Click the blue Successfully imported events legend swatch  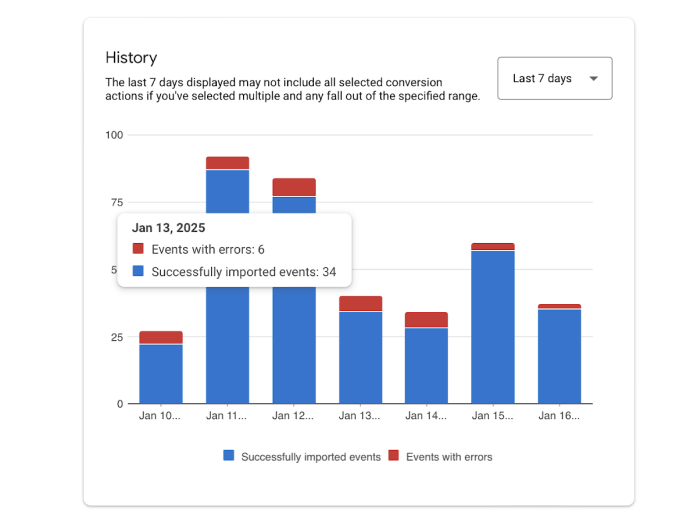point(228,455)
